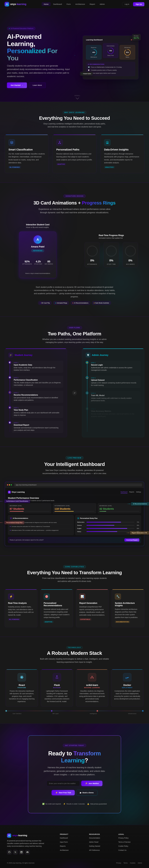Screen dimensions: 149x868
Task: Click the Study Time 0% progress ring
Action: (x=111, y=251)
